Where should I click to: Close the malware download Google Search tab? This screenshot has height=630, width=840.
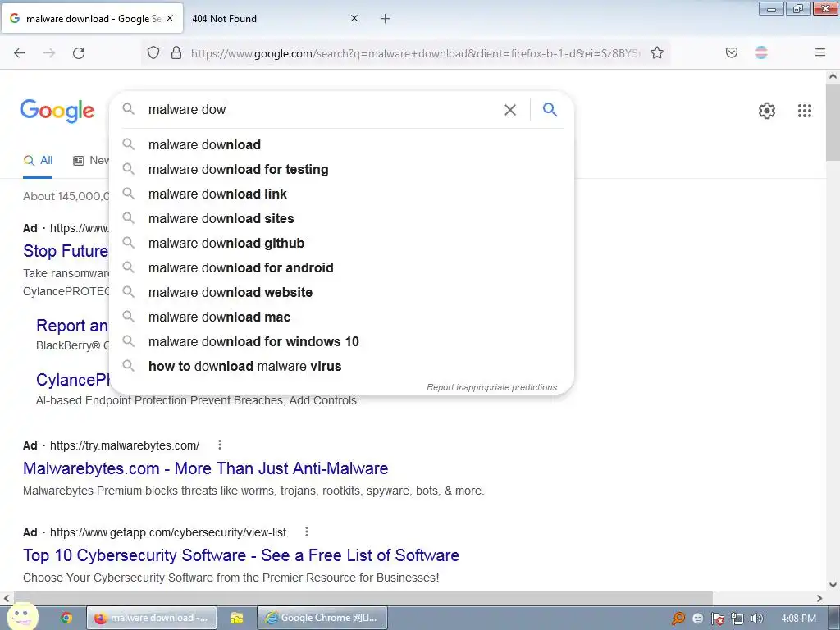[x=170, y=18]
